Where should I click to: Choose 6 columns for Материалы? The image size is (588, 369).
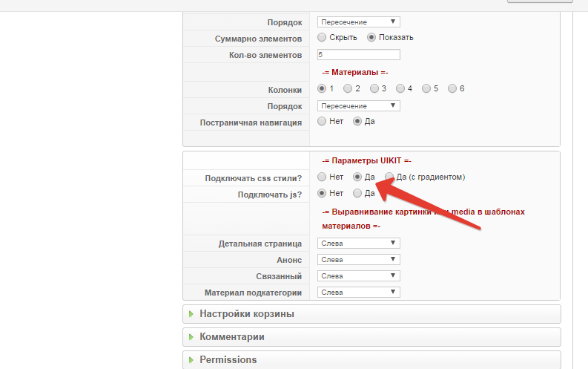tap(452, 88)
